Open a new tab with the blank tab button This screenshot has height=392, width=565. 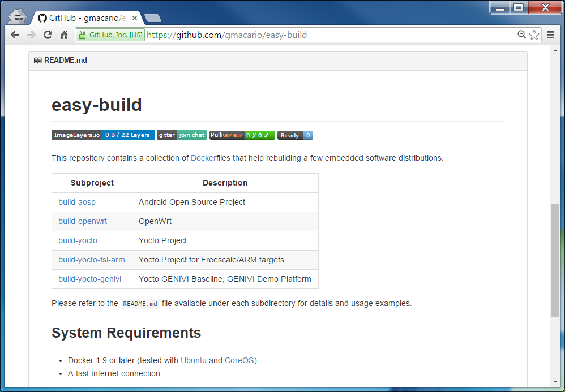point(152,18)
